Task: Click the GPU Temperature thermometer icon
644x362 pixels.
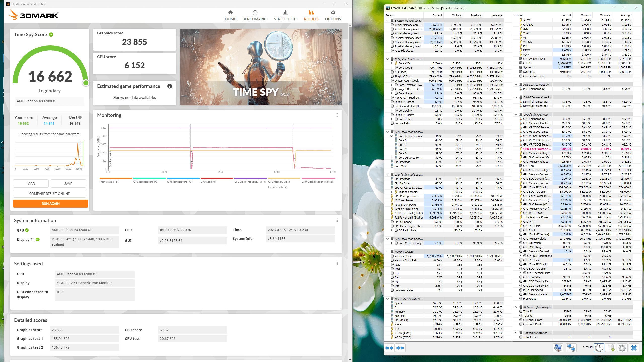Action: tap(521, 119)
